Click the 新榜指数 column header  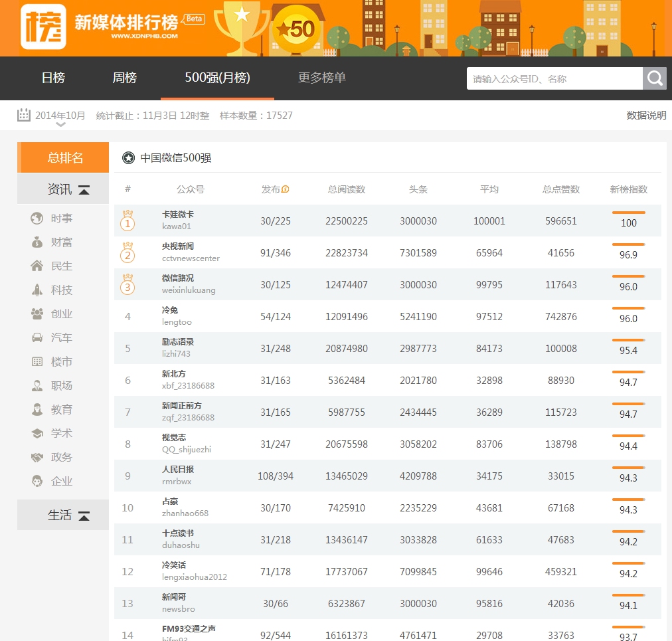point(628,189)
